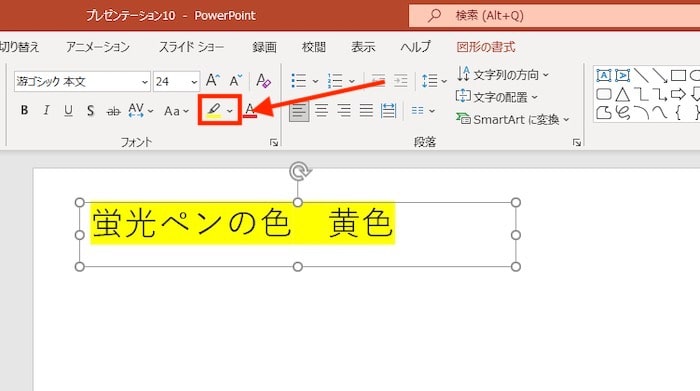This screenshot has width=700, height=391.
Task: Toggle bold formatting
Action: click(25, 110)
